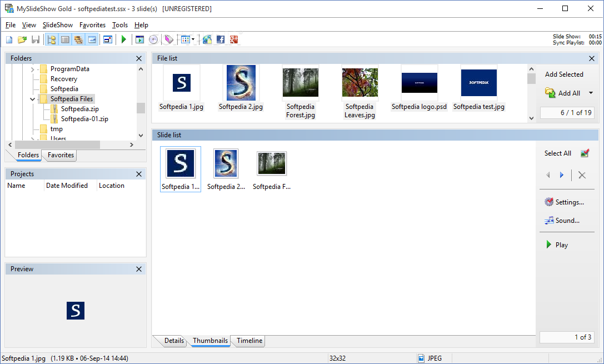Open an existing slideshow file
The image size is (604, 364).
tap(22, 39)
